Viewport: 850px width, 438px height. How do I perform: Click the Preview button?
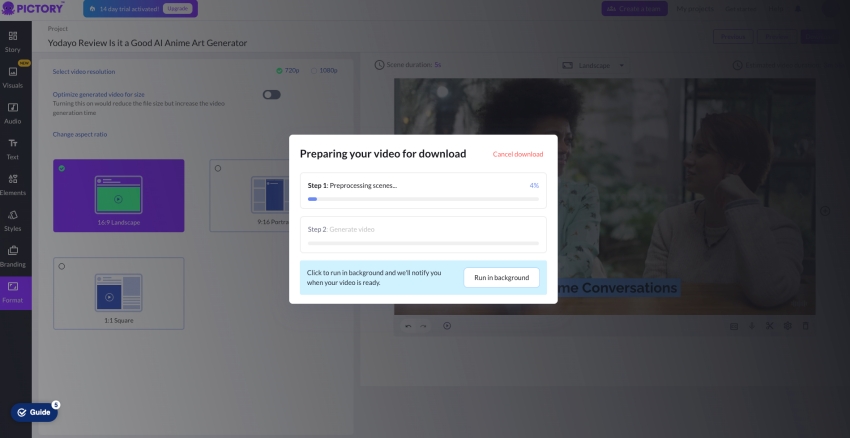point(777,36)
